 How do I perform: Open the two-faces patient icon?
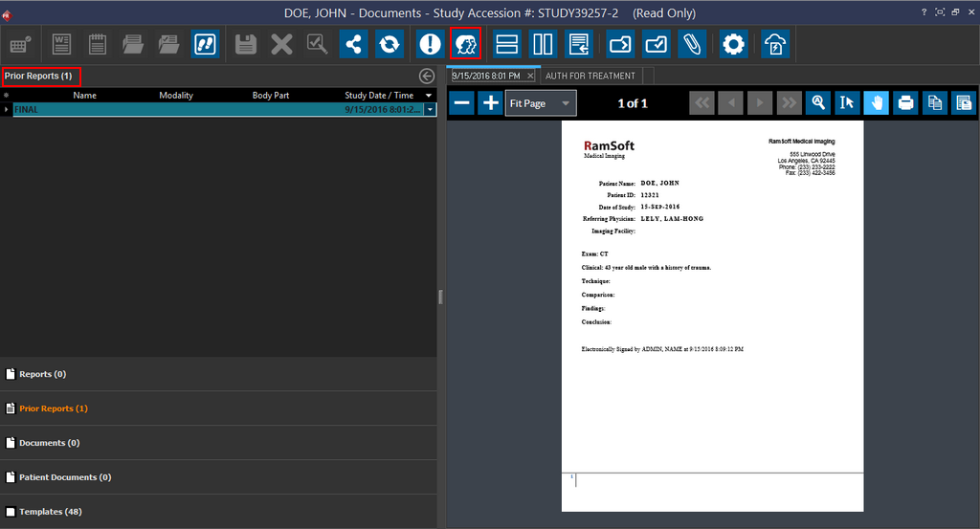465,44
